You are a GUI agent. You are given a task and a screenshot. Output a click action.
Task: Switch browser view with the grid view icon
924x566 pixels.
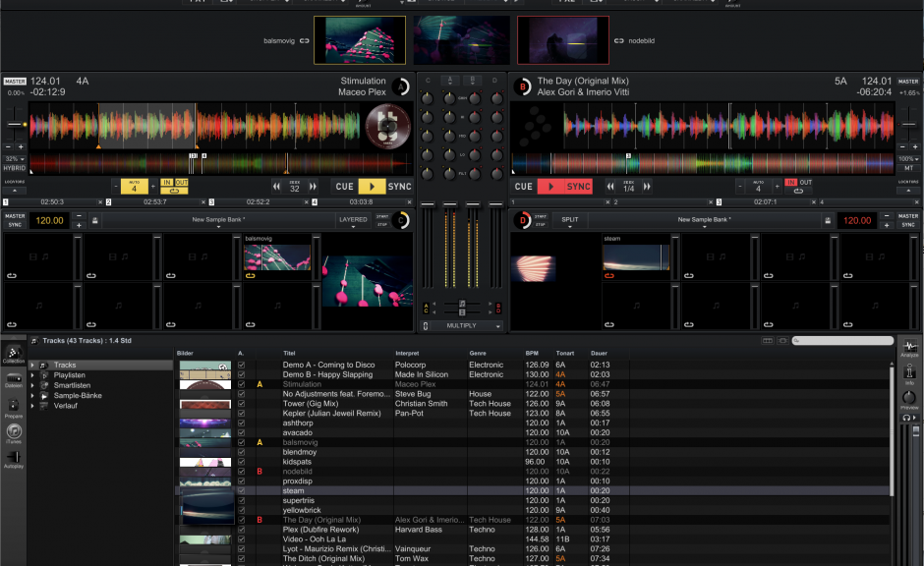click(x=768, y=341)
